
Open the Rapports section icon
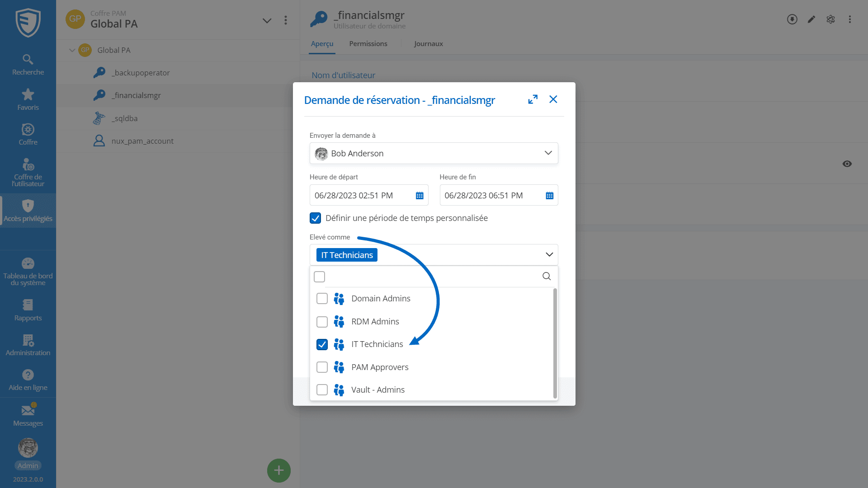pos(28,305)
